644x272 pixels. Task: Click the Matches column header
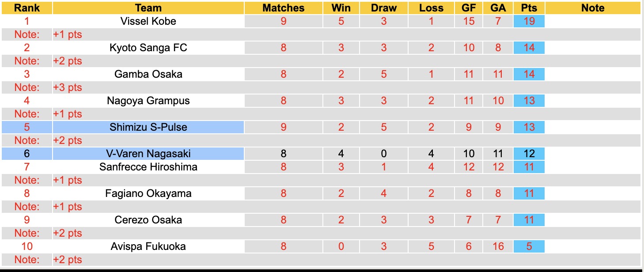point(283,8)
